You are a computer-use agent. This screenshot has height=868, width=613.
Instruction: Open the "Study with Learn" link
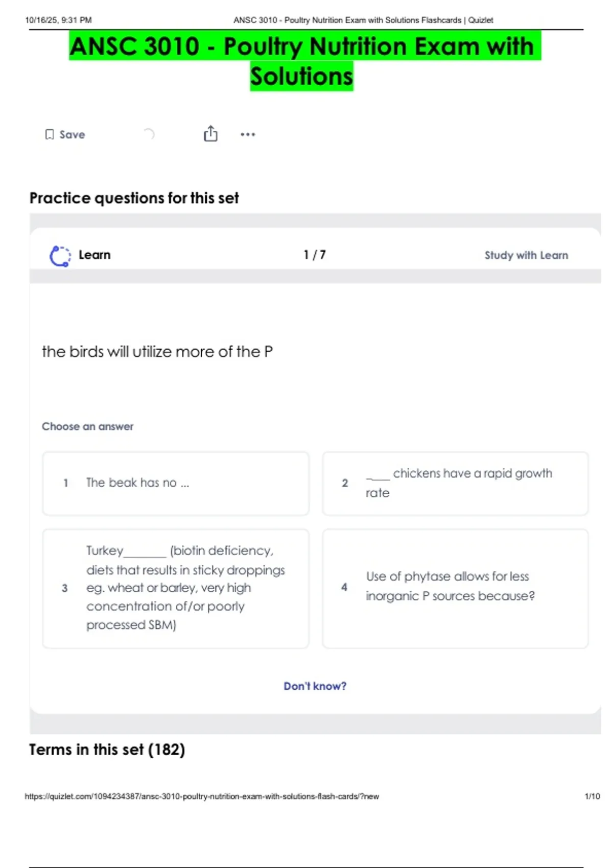pyautogui.click(x=526, y=255)
